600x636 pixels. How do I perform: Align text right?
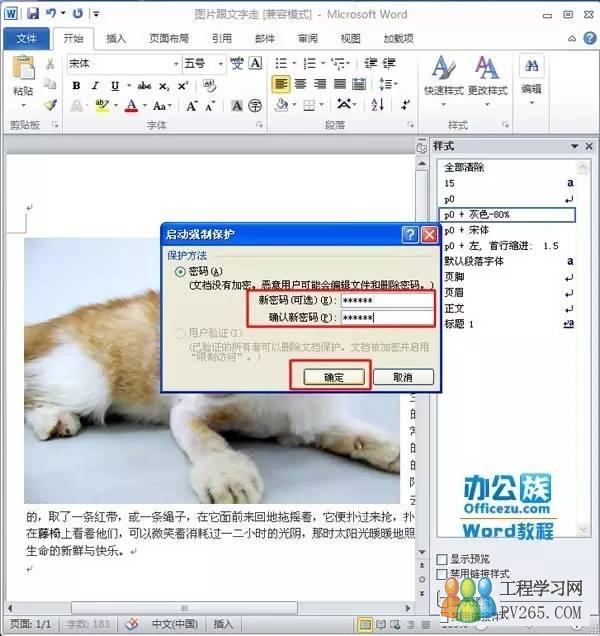click(320, 84)
